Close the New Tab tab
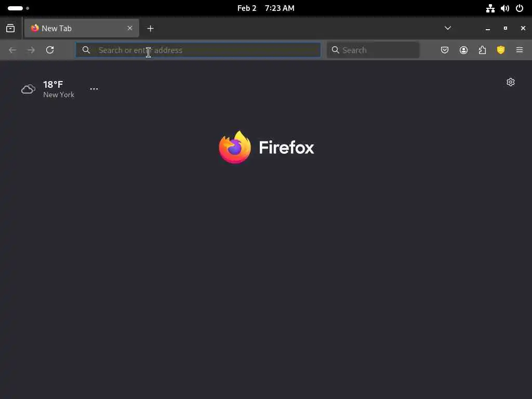Screen dimensions: 532x399 tap(130, 28)
